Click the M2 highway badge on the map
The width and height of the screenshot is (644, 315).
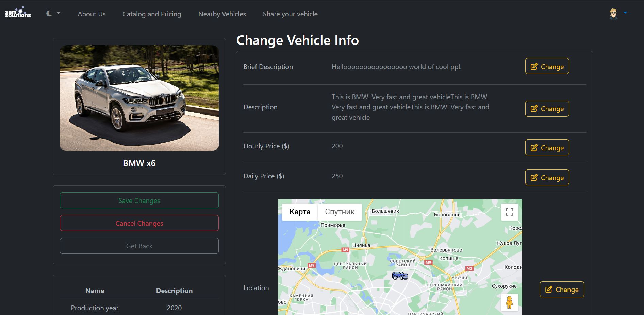pos(469,268)
